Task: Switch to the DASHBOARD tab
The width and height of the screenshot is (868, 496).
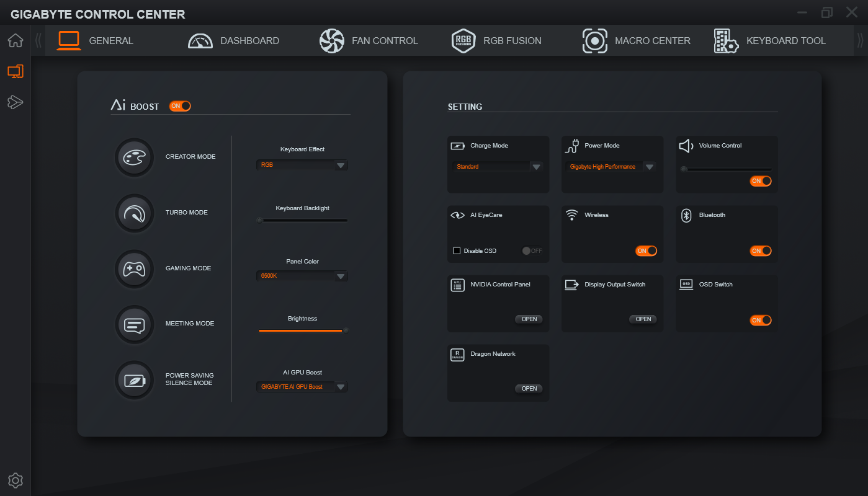Action: click(x=250, y=41)
